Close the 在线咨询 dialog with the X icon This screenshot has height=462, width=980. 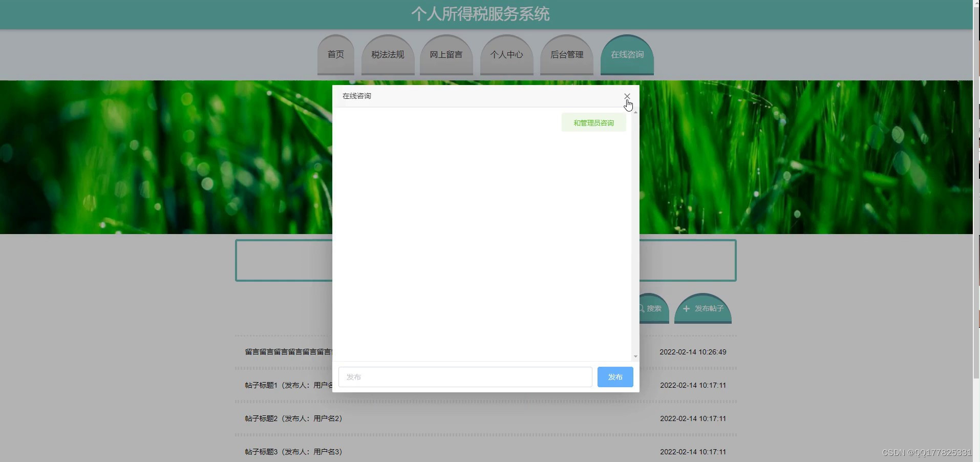click(x=626, y=96)
